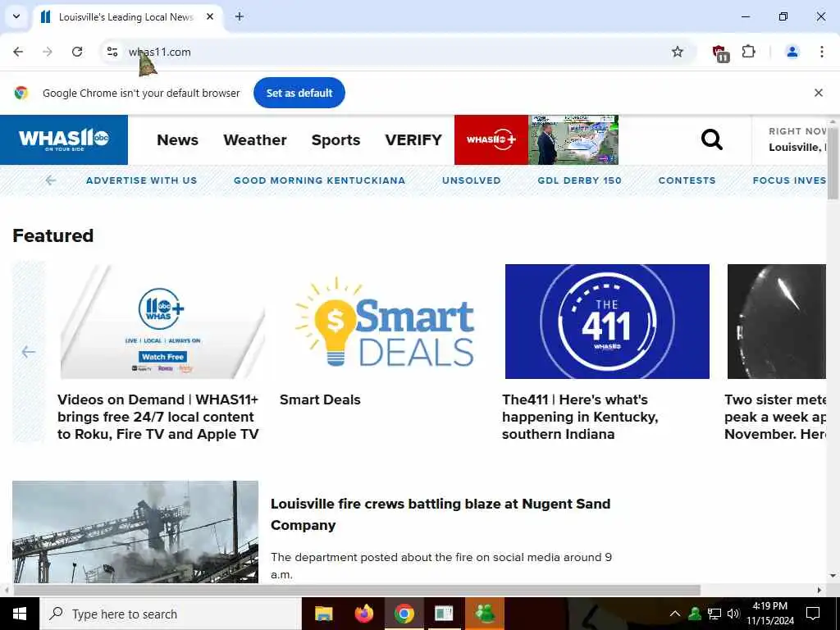Viewport: 840px width, 630px height.
Task: Open GDL Derby 150 link
Action: (x=580, y=180)
